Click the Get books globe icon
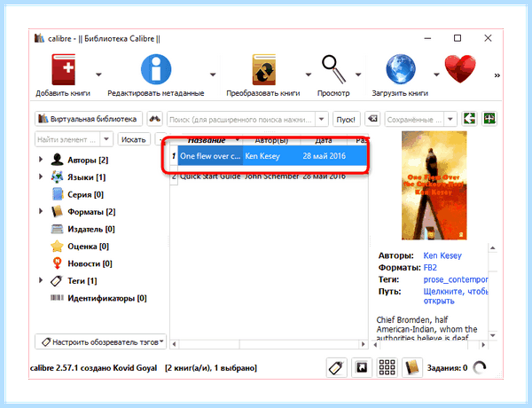Viewport: 532px width, 408px height. click(401, 69)
